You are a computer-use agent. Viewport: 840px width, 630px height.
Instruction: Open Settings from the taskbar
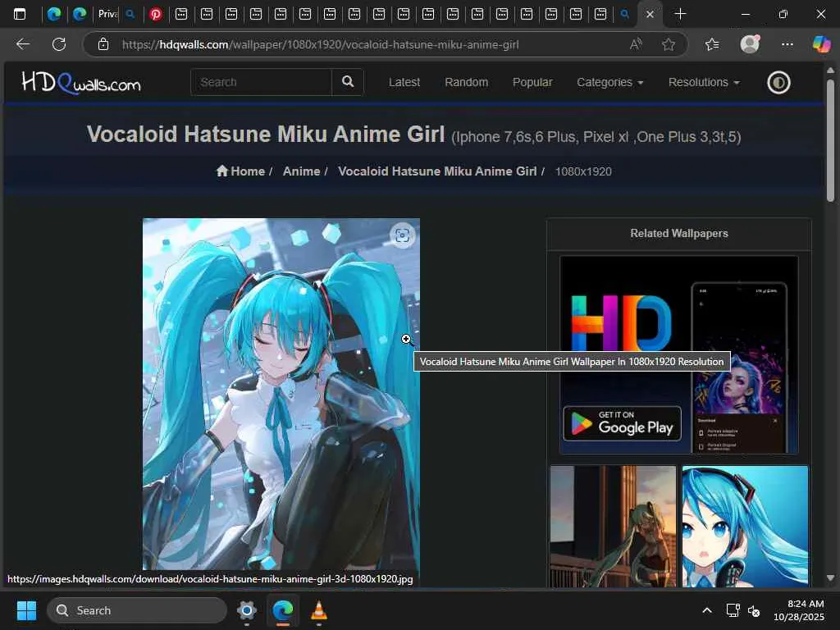point(246,610)
